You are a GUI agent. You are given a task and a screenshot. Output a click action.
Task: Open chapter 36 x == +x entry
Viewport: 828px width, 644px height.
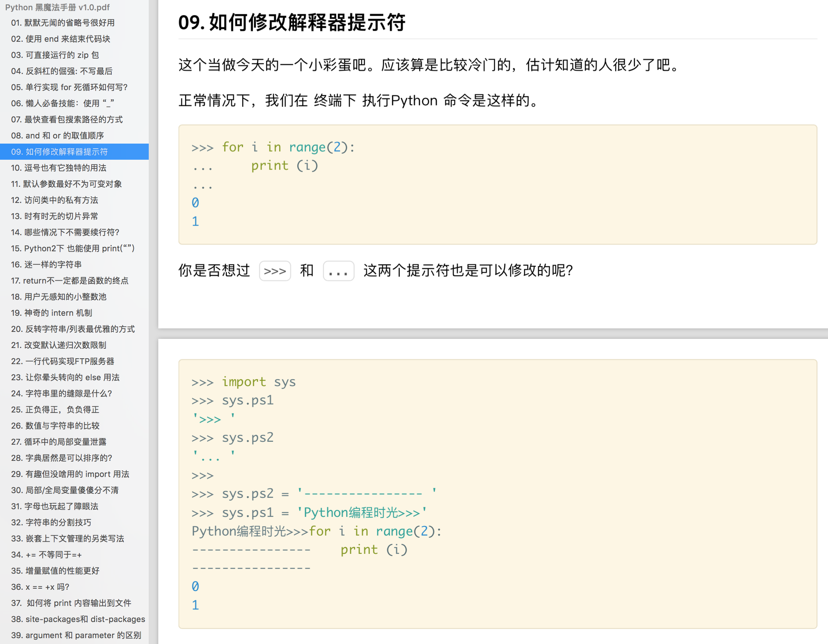coord(40,587)
